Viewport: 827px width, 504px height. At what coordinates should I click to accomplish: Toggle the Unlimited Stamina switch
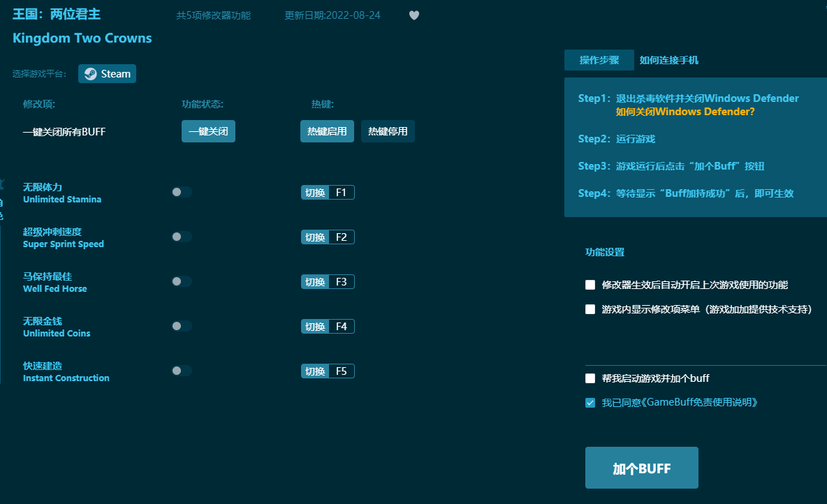pyautogui.click(x=182, y=192)
